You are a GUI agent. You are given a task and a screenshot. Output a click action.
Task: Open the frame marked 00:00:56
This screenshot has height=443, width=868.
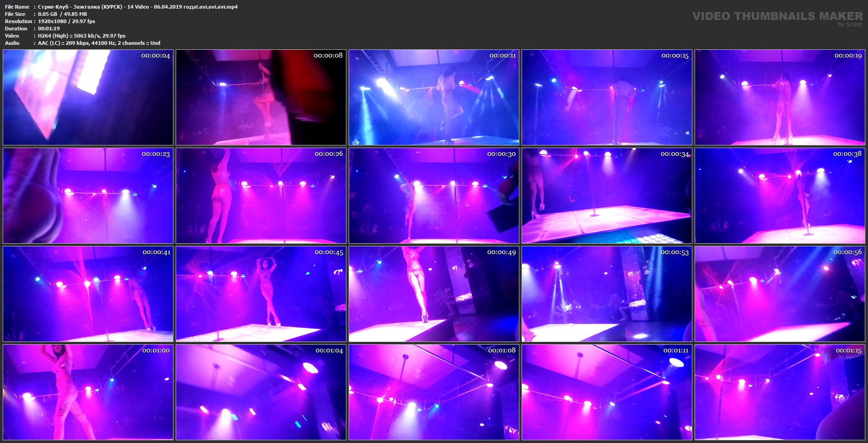(780, 294)
